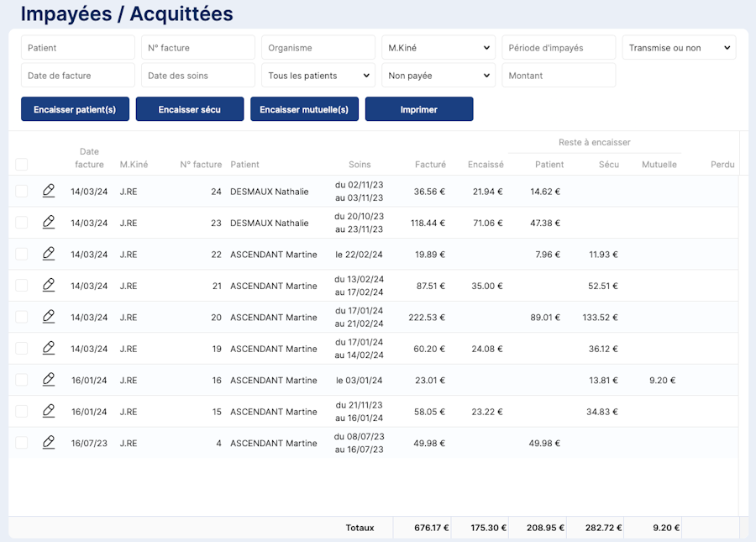756x542 pixels.
Task: Expand the Tous les patients dropdown
Action: pos(318,76)
